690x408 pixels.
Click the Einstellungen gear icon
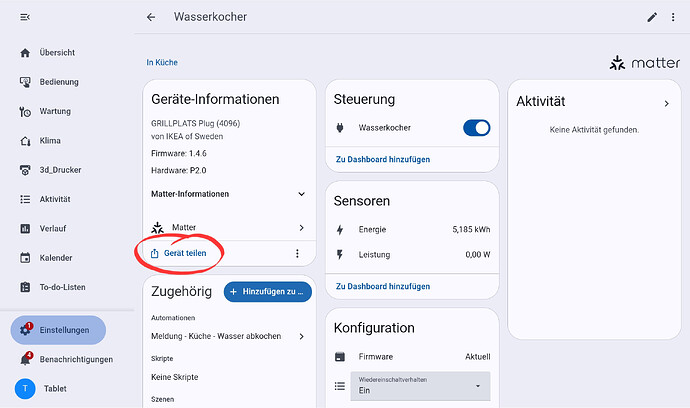pyautogui.click(x=25, y=330)
